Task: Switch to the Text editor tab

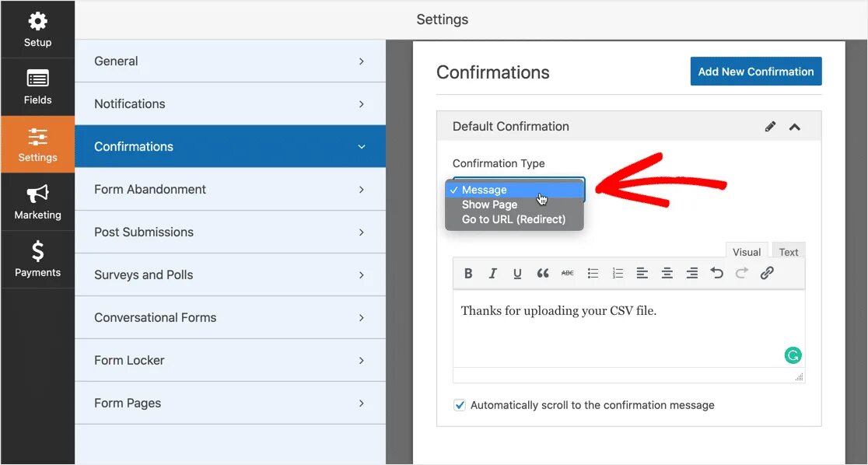Action: (789, 252)
